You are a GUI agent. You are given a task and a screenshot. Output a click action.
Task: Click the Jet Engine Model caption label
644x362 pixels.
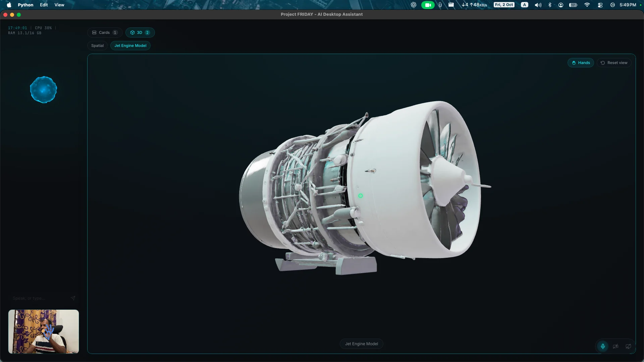click(361, 344)
